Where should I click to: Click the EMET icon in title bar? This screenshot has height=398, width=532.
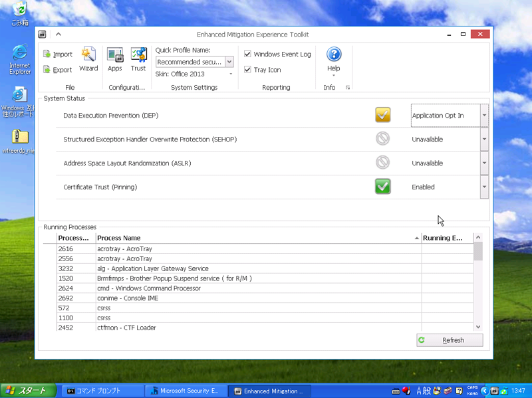[x=42, y=35]
